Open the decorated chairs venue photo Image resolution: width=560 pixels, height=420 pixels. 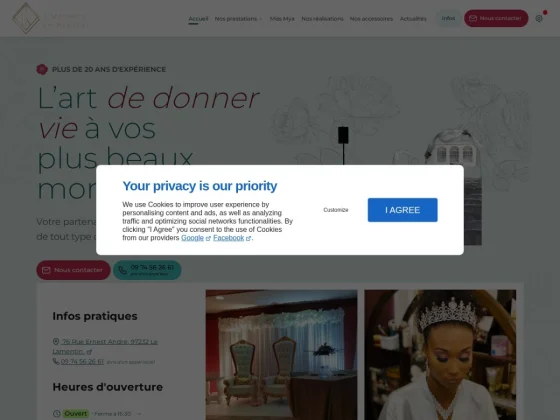pos(281,355)
